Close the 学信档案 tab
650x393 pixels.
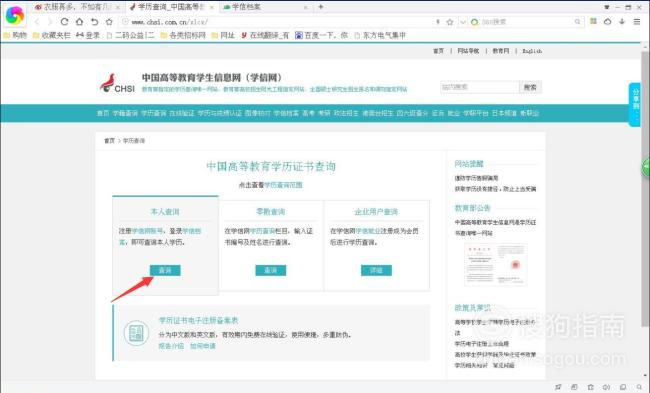pos(306,7)
